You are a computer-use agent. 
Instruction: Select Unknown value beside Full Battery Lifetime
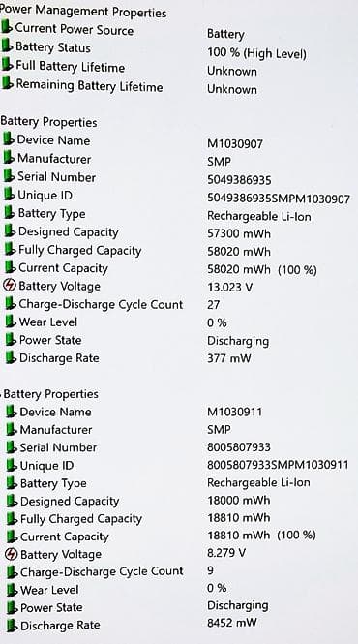coord(232,71)
